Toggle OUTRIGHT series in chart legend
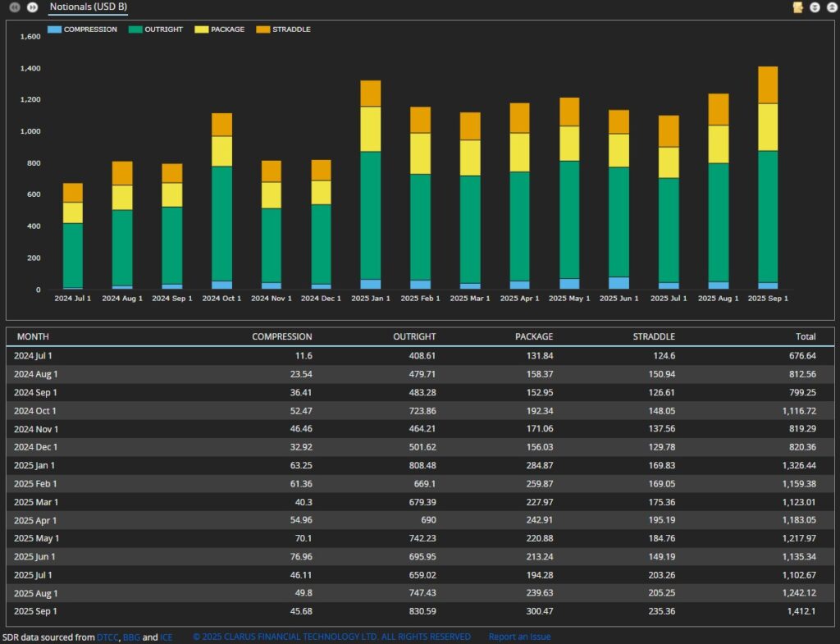Viewport: 840px width, 644px height. (157, 30)
